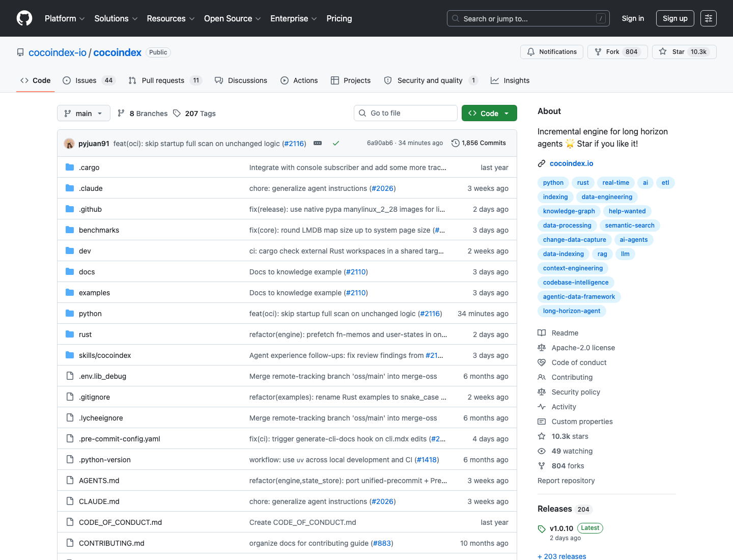Open the green Code dropdown button
Image resolution: width=733 pixels, height=560 pixels.
(x=489, y=113)
